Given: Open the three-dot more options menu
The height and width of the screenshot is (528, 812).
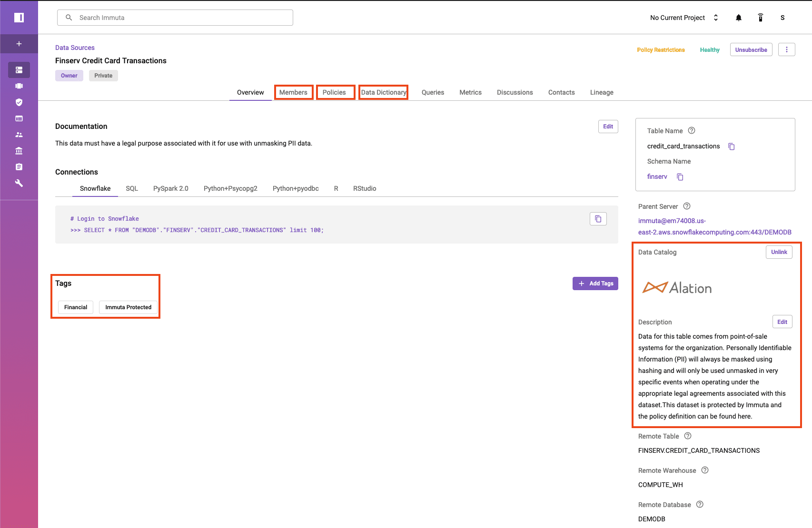Looking at the screenshot, I should coord(786,49).
